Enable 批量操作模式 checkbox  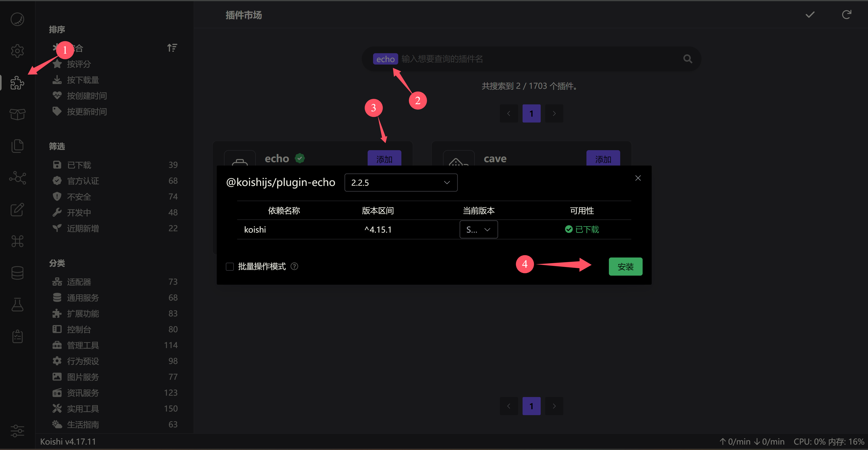click(230, 266)
